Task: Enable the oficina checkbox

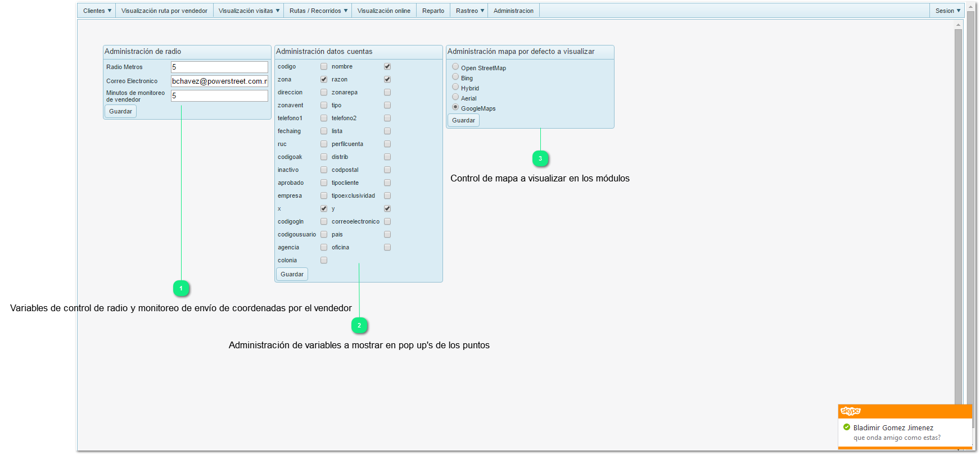Action: click(x=387, y=247)
